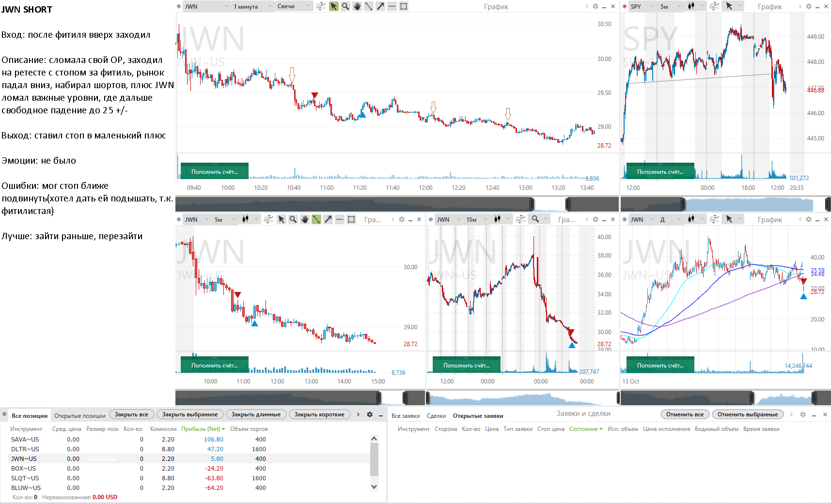The height and width of the screenshot is (504, 831).
Task: Sort by 'Прибыль (Net)' column header
Action: pos(203,429)
